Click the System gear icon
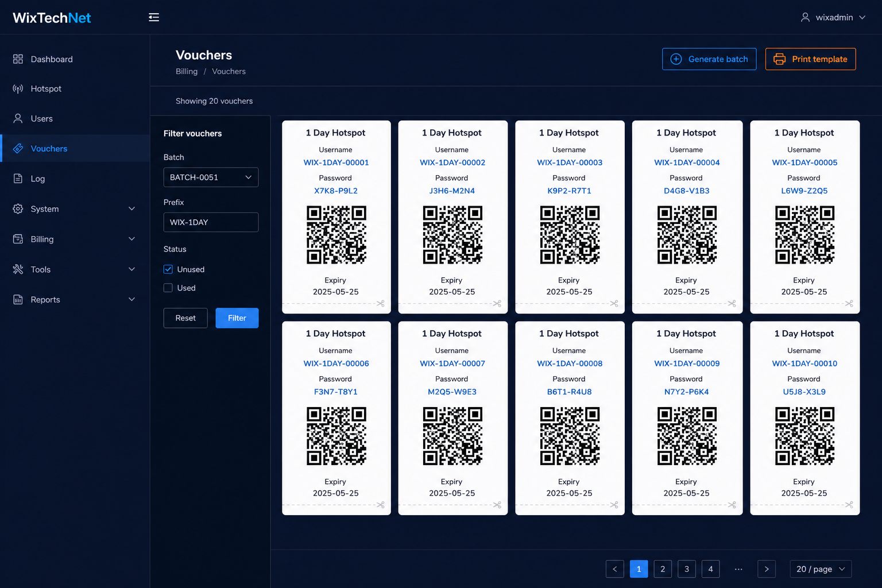 pyautogui.click(x=18, y=209)
